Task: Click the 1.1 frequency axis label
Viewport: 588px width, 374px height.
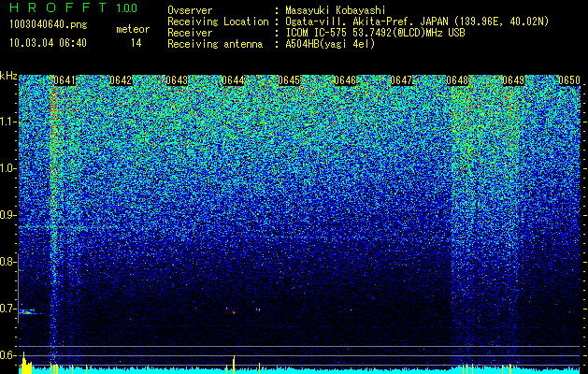Action: tap(7, 122)
